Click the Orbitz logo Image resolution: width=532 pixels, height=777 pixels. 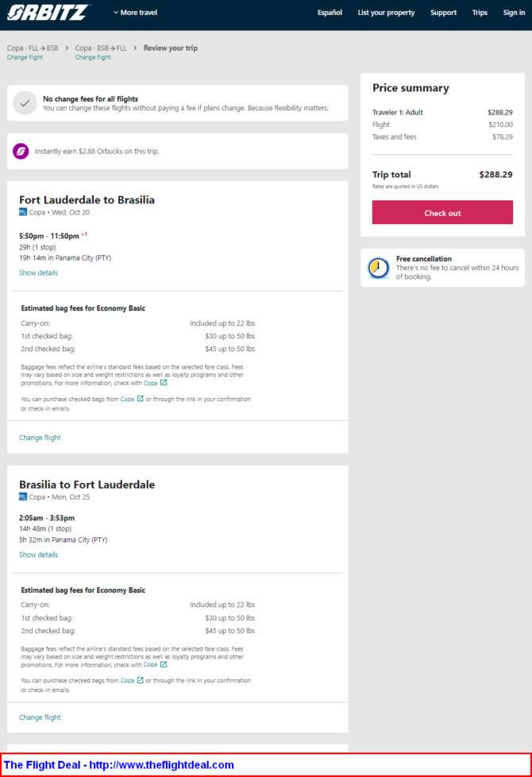[x=48, y=13]
